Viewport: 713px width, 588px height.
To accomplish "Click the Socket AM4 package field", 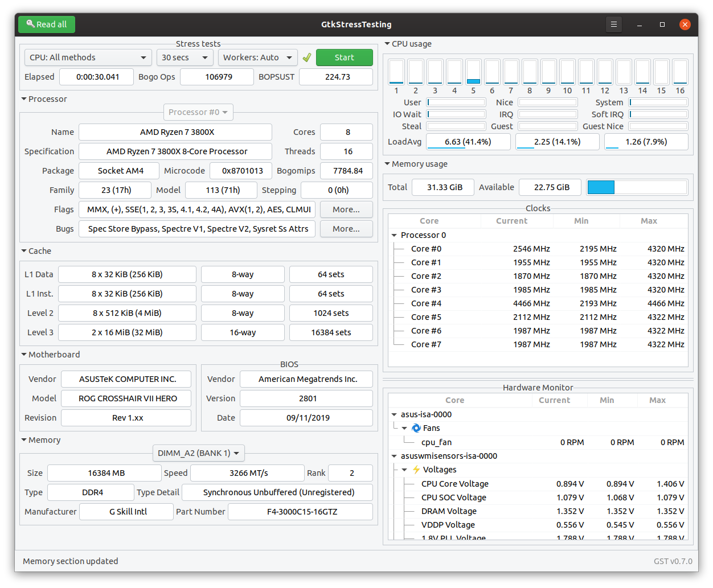I will (119, 171).
